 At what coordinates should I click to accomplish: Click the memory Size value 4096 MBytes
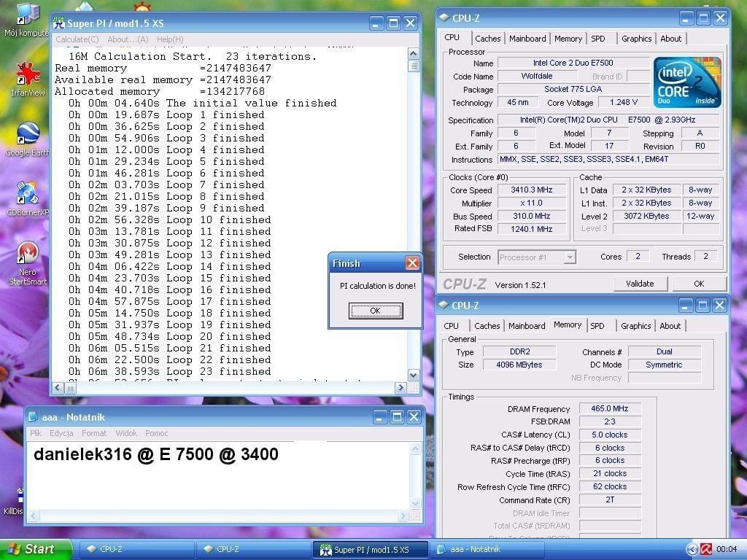pyautogui.click(x=519, y=365)
